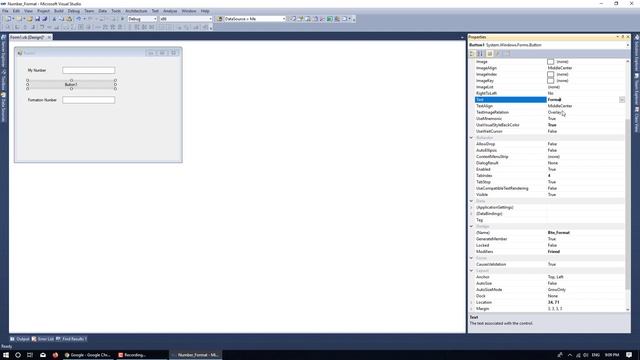640x360 pixels.
Task: Click the Image property swatch box
Action: click(x=551, y=62)
